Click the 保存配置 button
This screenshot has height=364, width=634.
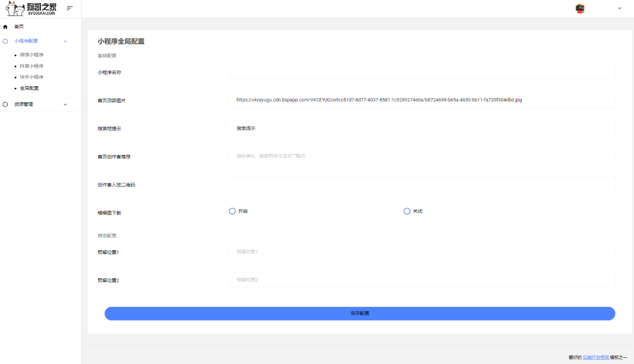point(360,314)
